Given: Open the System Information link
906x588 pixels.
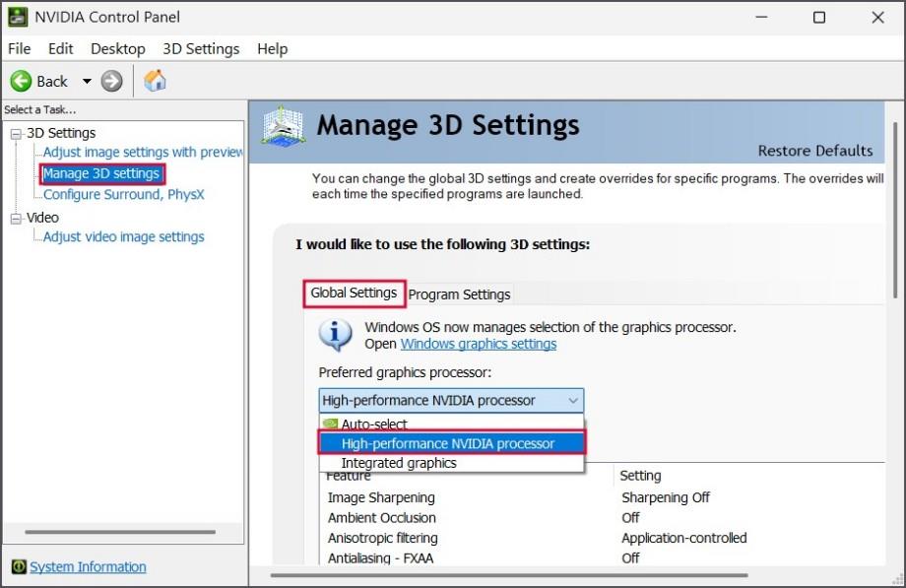Looking at the screenshot, I should (x=88, y=566).
